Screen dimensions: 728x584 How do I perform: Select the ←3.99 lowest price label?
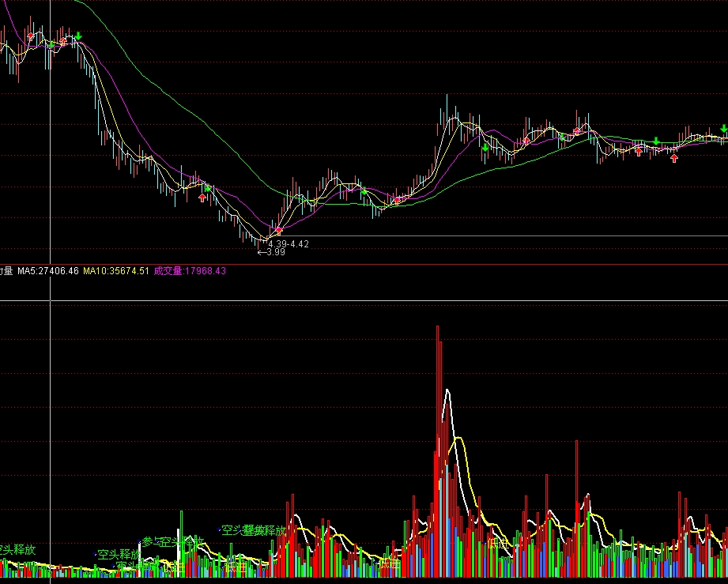pyautogui.click(x=272, y=253)
